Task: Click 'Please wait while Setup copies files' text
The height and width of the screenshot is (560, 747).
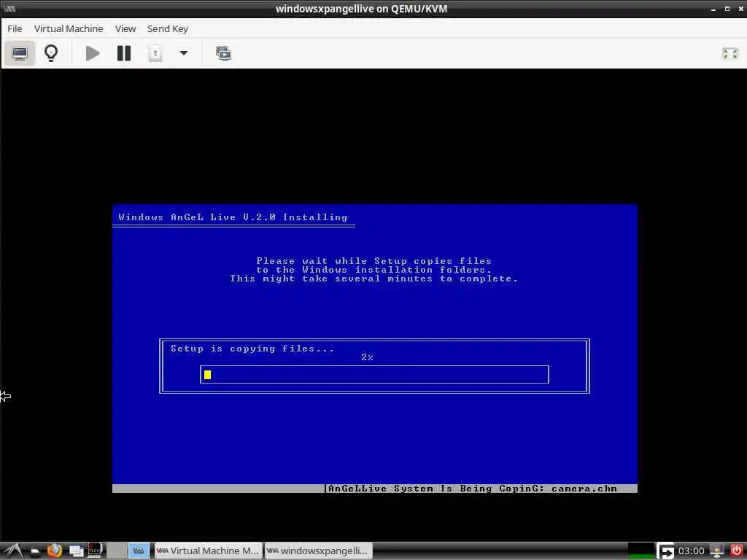Action: pos(374,261)
